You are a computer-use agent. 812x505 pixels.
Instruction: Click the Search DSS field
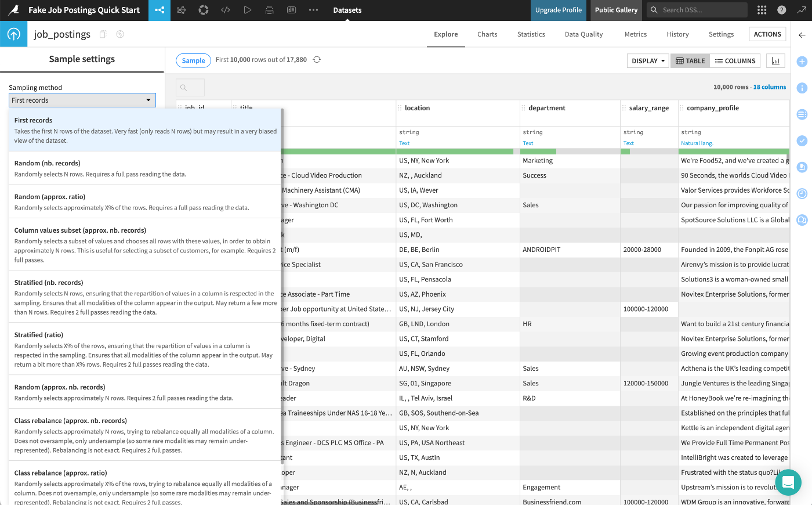pos(697,10)
